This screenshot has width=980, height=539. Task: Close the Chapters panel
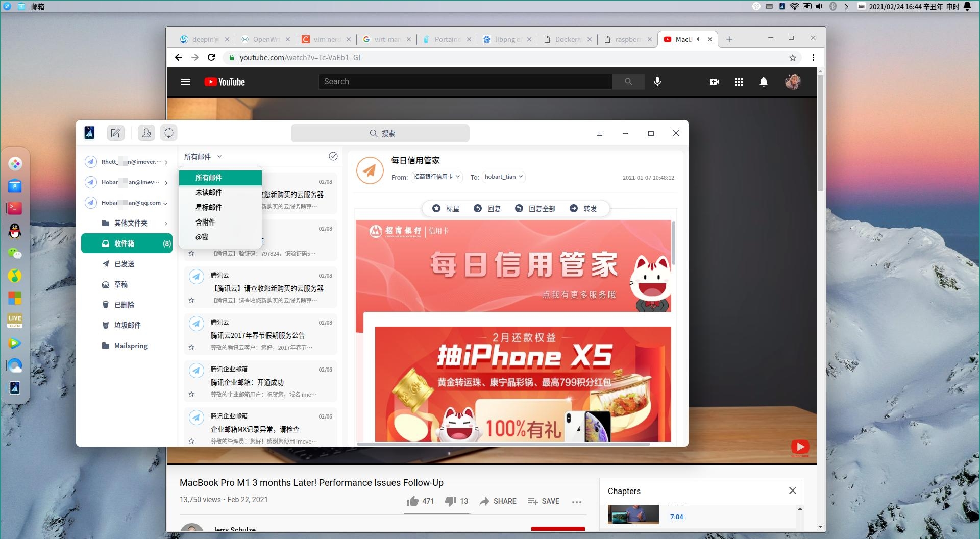[793, 491]
